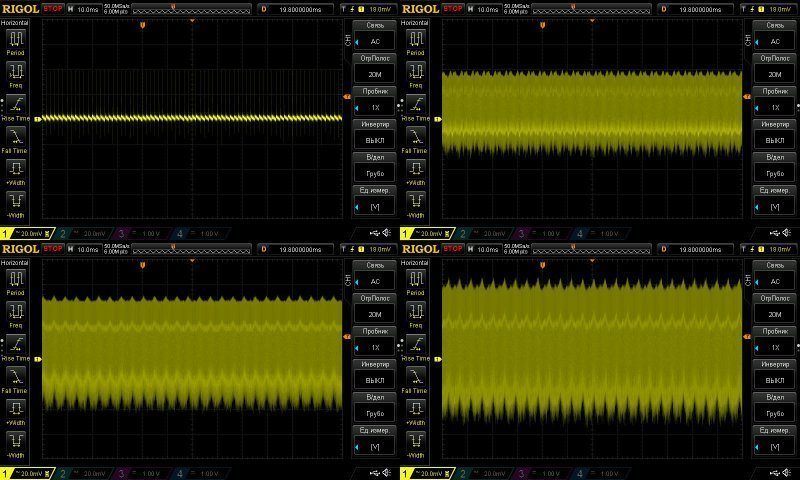Toggle Инвертир ВЫКЛ in bottom-left scope
The height and width of the screenshot is (480, 800).
tap(374, 374)
